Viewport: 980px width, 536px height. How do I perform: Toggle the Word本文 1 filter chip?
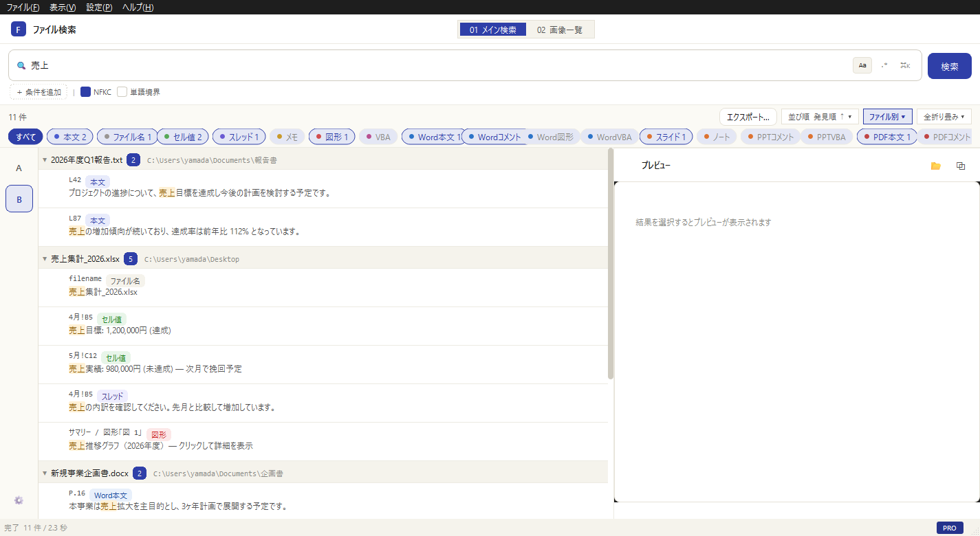434,137
